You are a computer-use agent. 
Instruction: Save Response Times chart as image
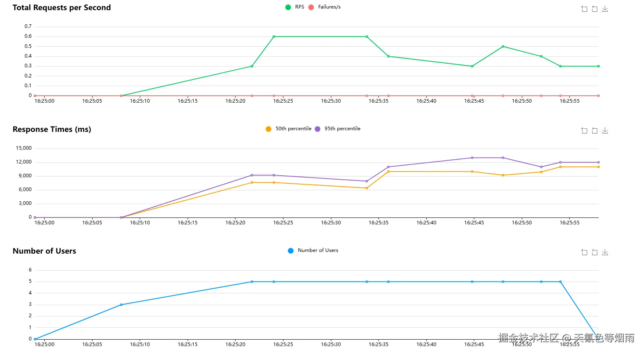tap(605, 130)
